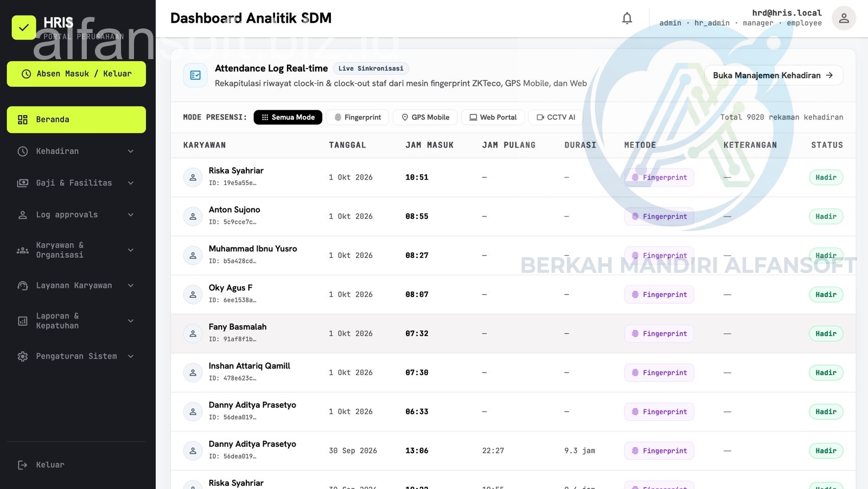Click Hadir status for Riska Syahriar
This screenshot has height=489, width=868.
[826, 177]
